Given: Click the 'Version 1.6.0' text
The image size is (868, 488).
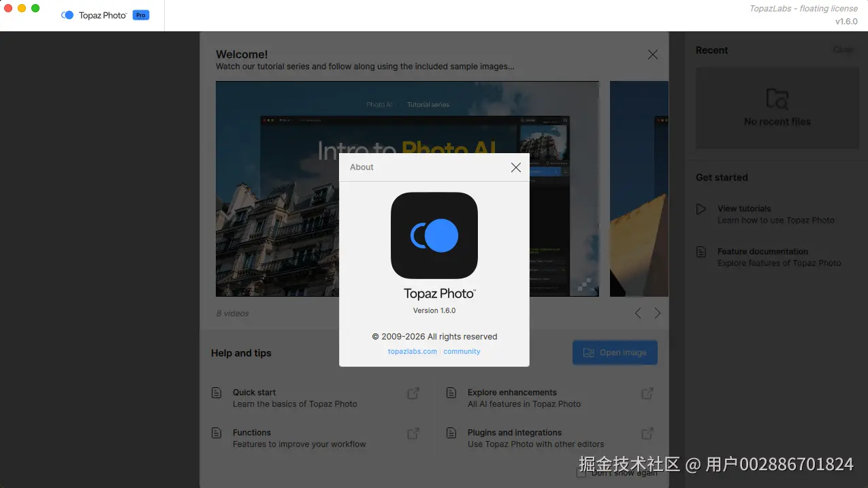Looking at the screenshot, I should click(x=434, y=310).
